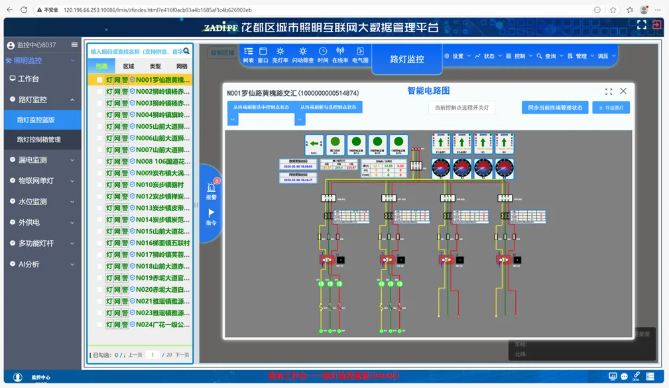This screenshot has width=669, height=388.
Task: Open the chat bubble icon in bottom bar
Action: point(624,376)
